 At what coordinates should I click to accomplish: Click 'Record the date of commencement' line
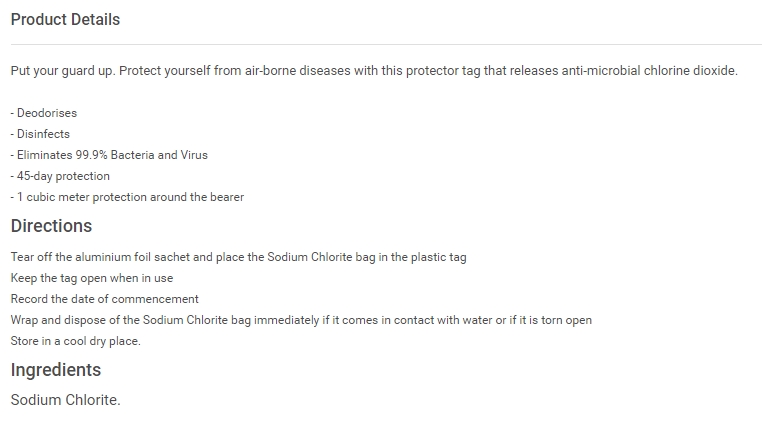click(x=105, y=299)
